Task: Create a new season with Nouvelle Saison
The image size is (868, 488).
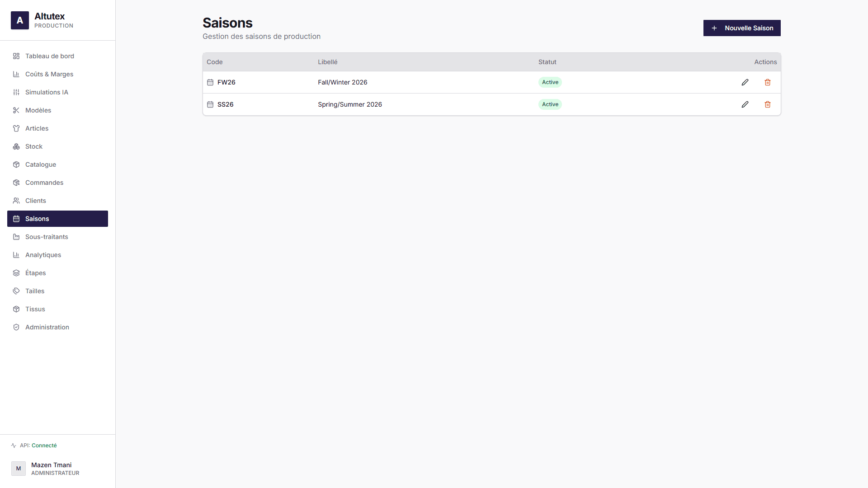Action: [x=742, y=28]
